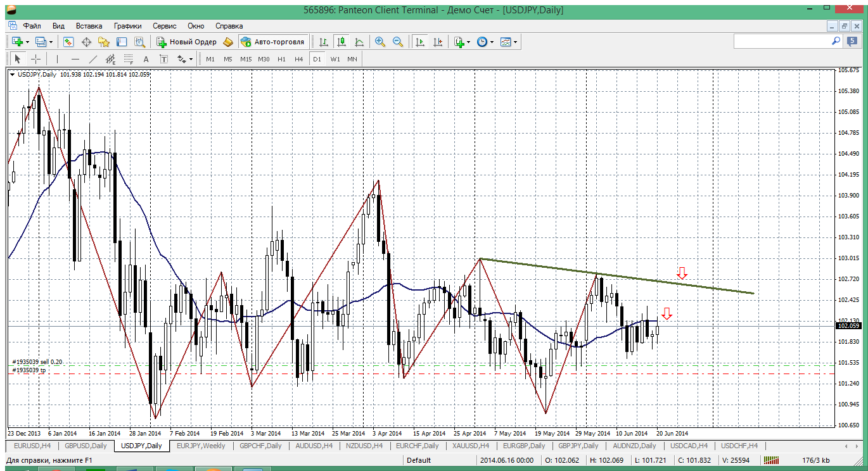868x471 pixels.
Task: Draw a trendline with the line tool
Action: (x=93, y=59)
